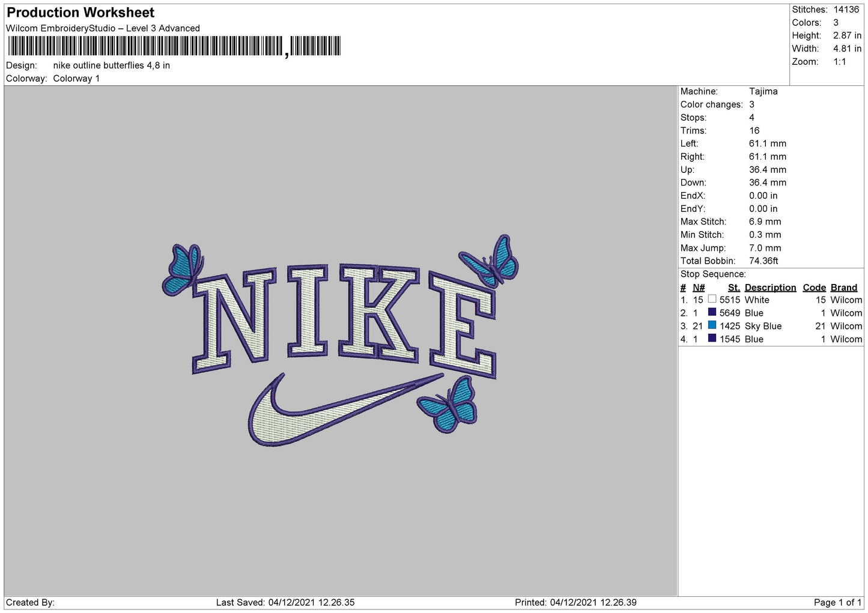
Task: Click the 'Sky Blue' description text
Action: [x=763, y=326]
